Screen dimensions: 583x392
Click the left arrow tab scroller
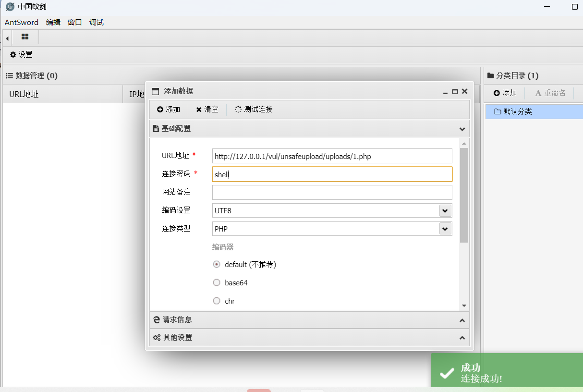point(7,38)
